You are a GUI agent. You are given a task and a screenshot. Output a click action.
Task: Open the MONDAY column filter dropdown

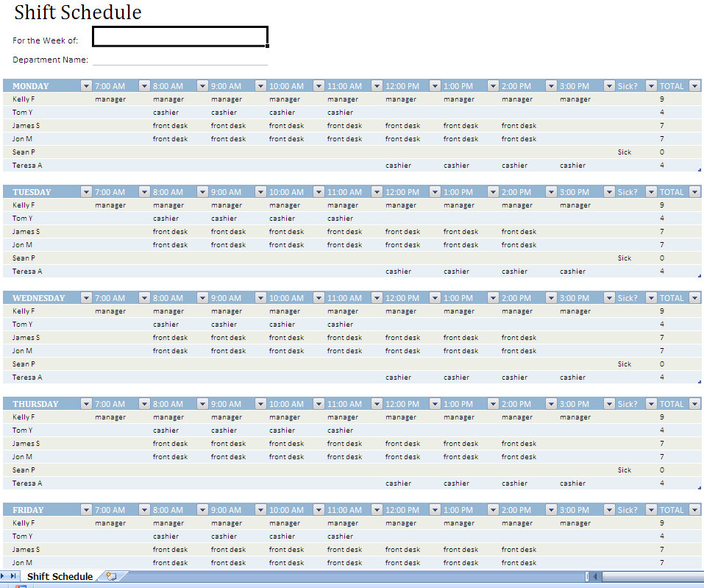86,86
